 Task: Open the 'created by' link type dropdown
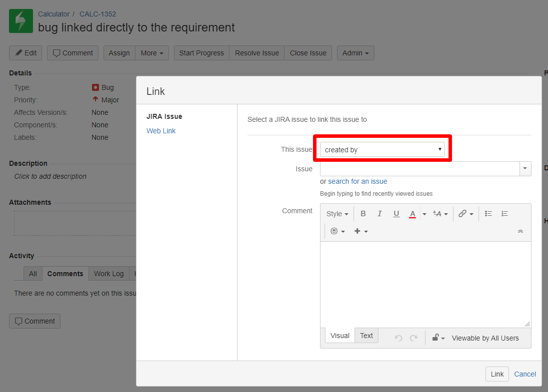pyautogui.click(x=382, y=149)
